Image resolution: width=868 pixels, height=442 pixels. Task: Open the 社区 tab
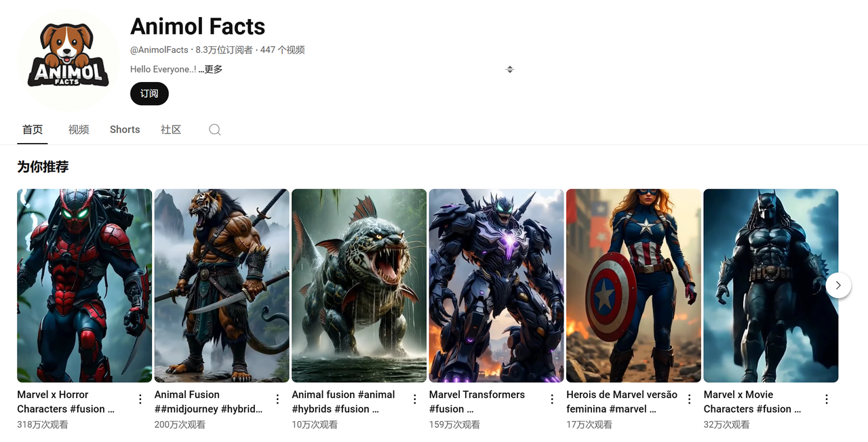[x=171, y=129]
